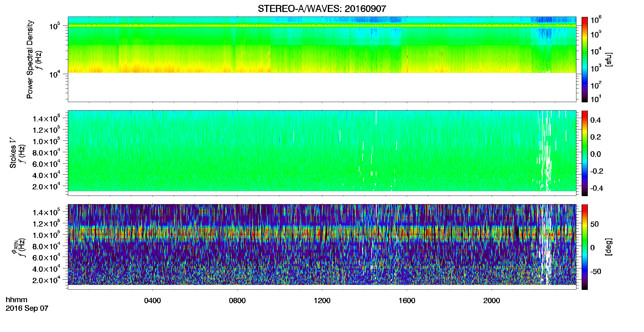Select the degrees color bar of the bottom panel

(x=585, y=247)
